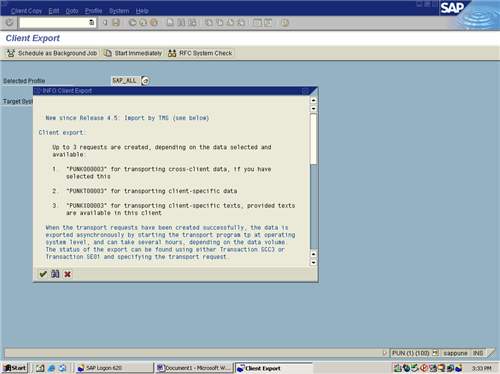This screenshot has height=374, width=500.
Task: Click the Previous Page icon in the toolbar
Action: [219, 23]
